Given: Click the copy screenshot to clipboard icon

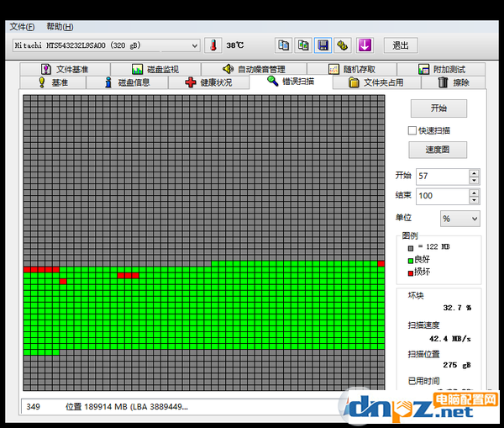Looking at the screenshot, I should (x=303, y=45).
